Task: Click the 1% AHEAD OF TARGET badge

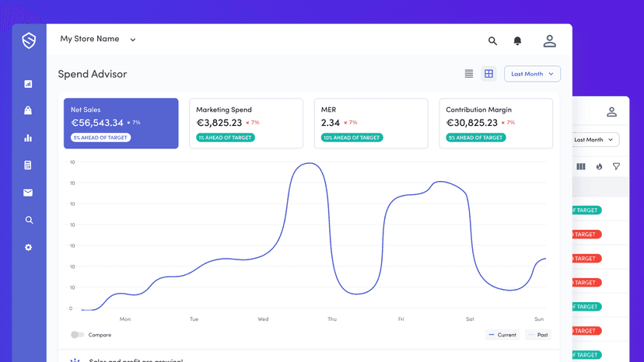Action: click(225, 137)
